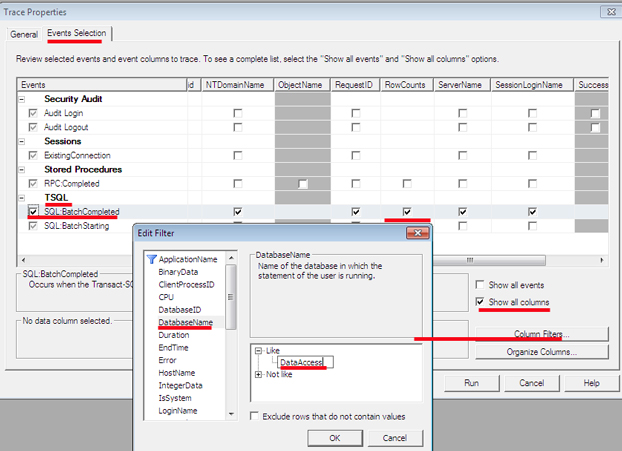Switch to the General tab
The image size is (622, 451).
click(24, 35)
